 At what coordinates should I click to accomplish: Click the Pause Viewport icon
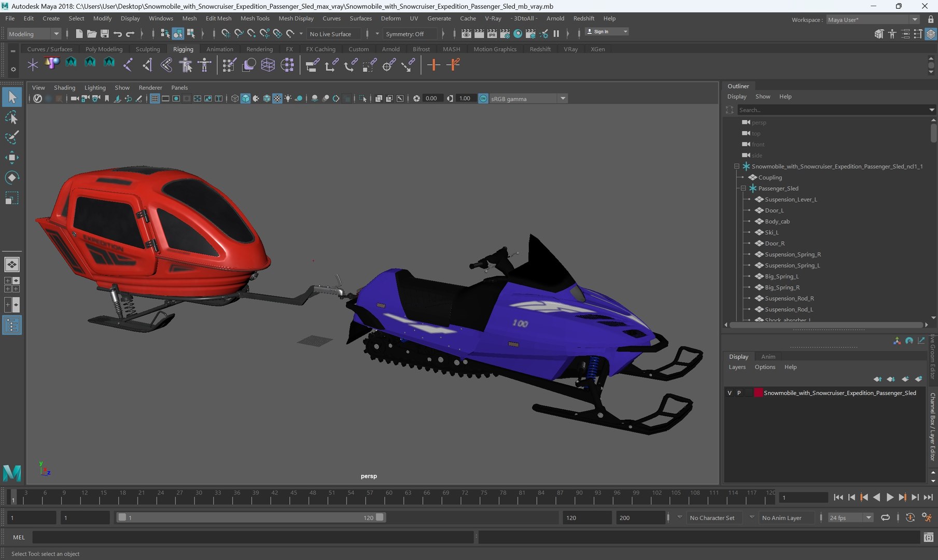(x=556, y=34)
